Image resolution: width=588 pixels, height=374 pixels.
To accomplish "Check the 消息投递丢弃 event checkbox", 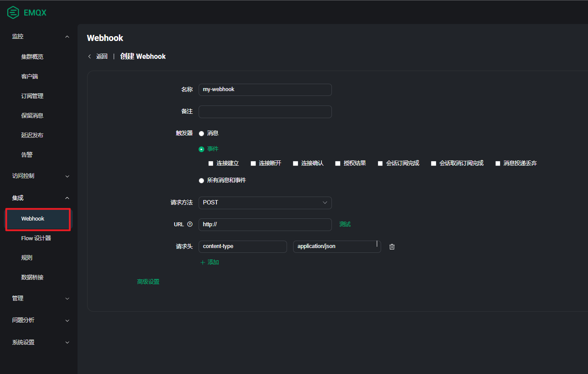I will point(497,163).
